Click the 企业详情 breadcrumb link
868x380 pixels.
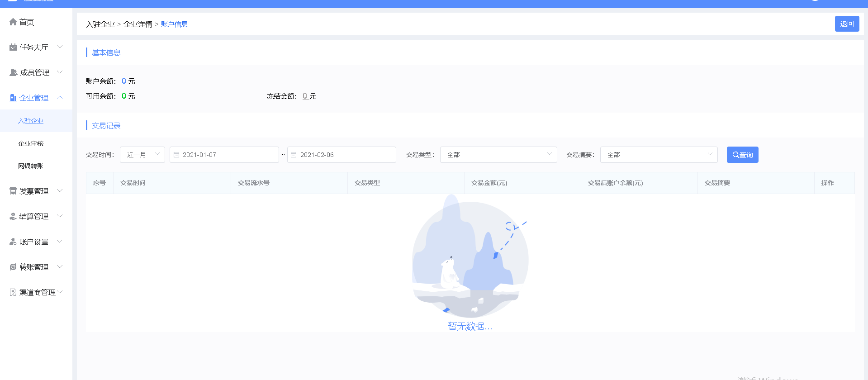[x=138, y=24]
